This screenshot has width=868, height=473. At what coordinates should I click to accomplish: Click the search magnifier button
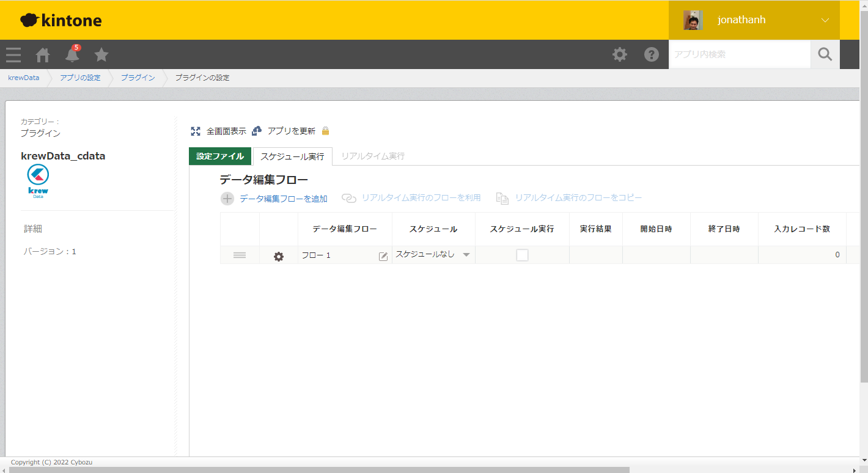point(825,54)
